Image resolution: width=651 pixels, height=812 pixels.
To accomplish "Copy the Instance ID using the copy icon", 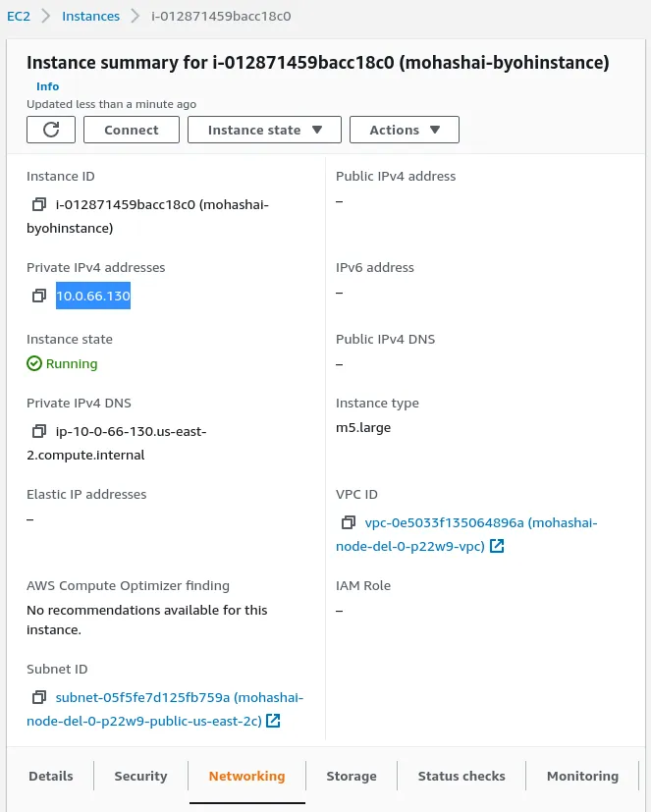I will pos(39,204).
